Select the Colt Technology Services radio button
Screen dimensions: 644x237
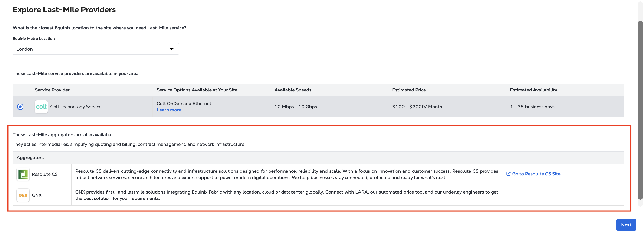(20, 107)
